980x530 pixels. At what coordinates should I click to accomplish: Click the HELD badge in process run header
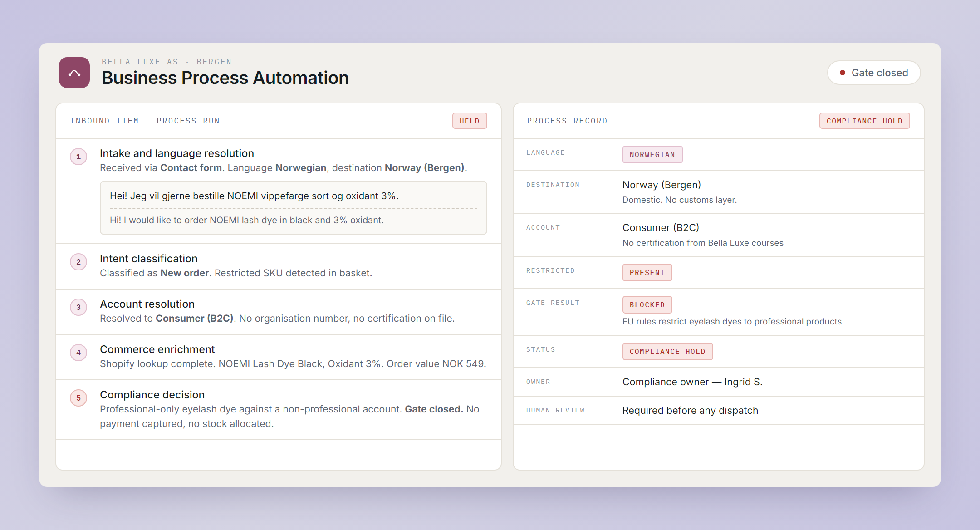(470, 121)
